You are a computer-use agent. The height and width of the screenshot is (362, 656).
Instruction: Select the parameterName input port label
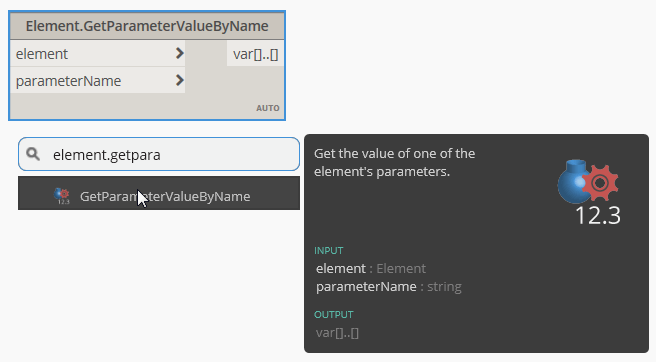pyautogui.click(x=68, y=81)
